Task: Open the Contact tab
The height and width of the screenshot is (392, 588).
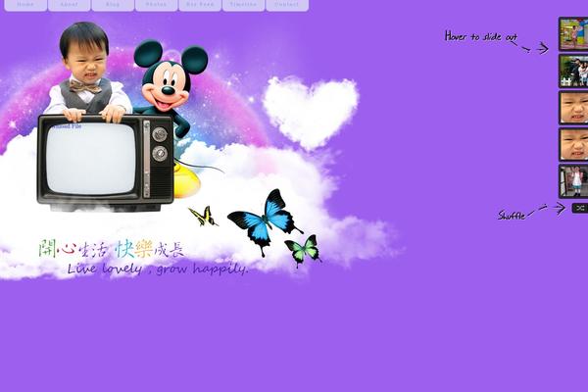Action: [x=287, y=5]
